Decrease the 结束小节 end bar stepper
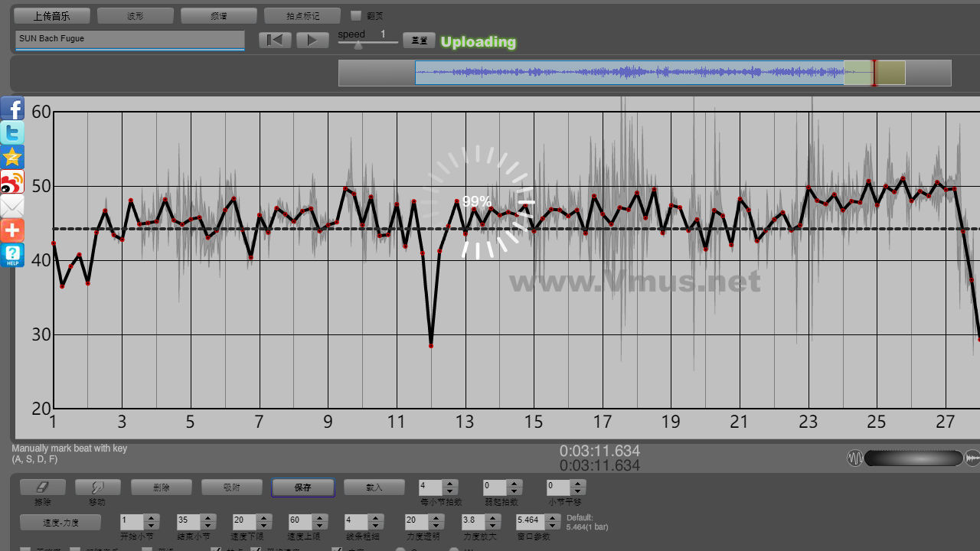The width and height of the screenshot is (980, 551). point(207,526)
